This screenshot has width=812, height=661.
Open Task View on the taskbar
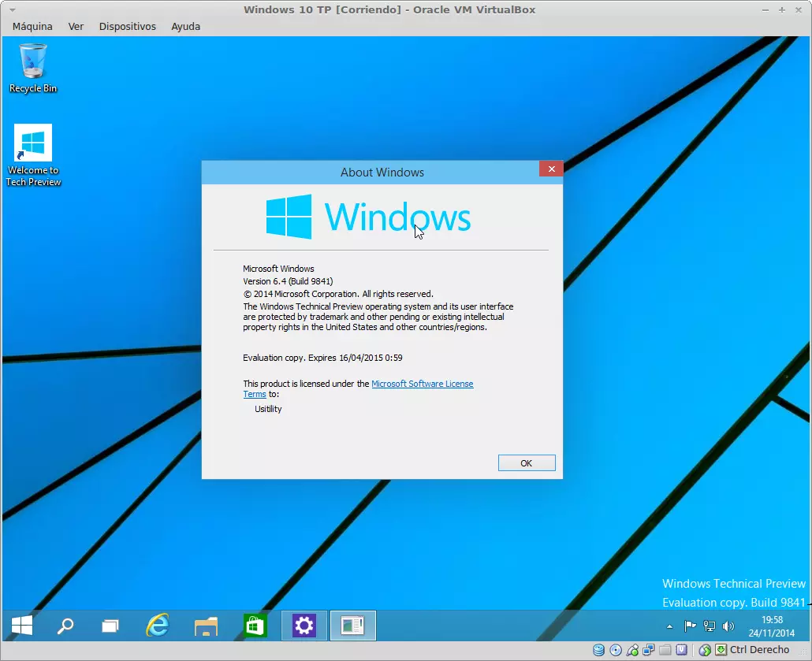click(111, 626)
